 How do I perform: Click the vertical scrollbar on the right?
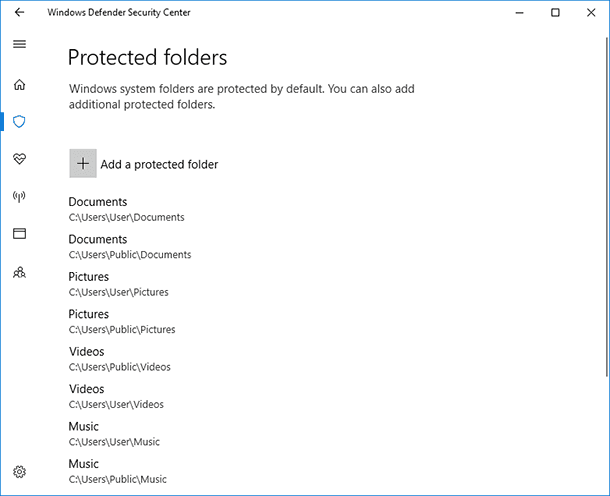pos(606,207)
